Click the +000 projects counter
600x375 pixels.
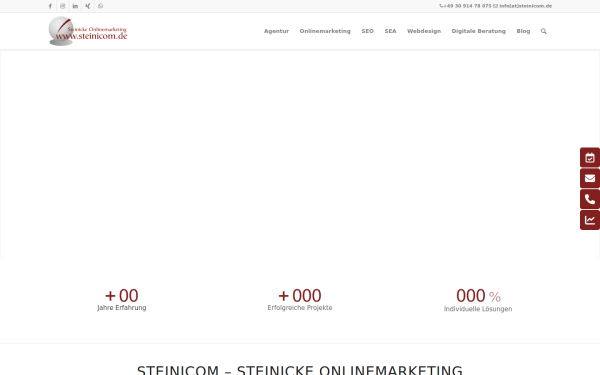pos(300,295)
